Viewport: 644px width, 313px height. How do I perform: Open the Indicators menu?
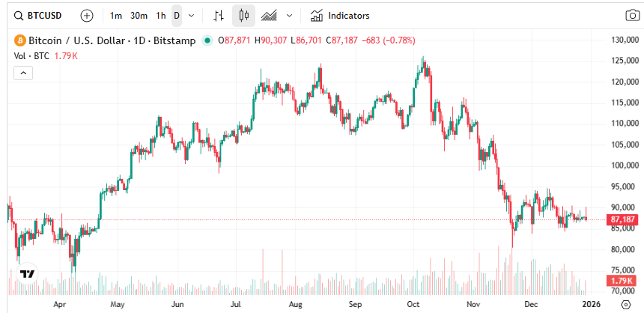click(x=340, y=15)
